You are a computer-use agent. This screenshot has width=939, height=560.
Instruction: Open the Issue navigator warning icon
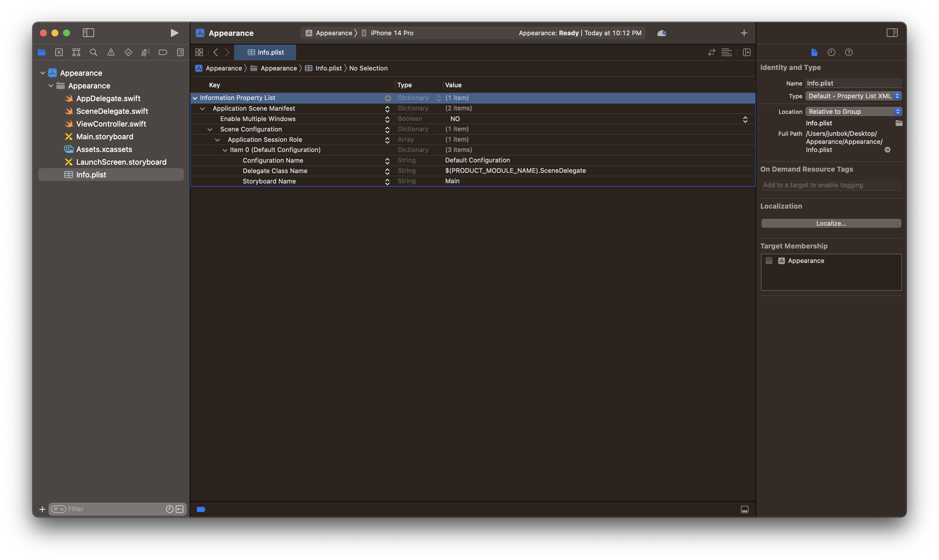click(x=111, y=53)
